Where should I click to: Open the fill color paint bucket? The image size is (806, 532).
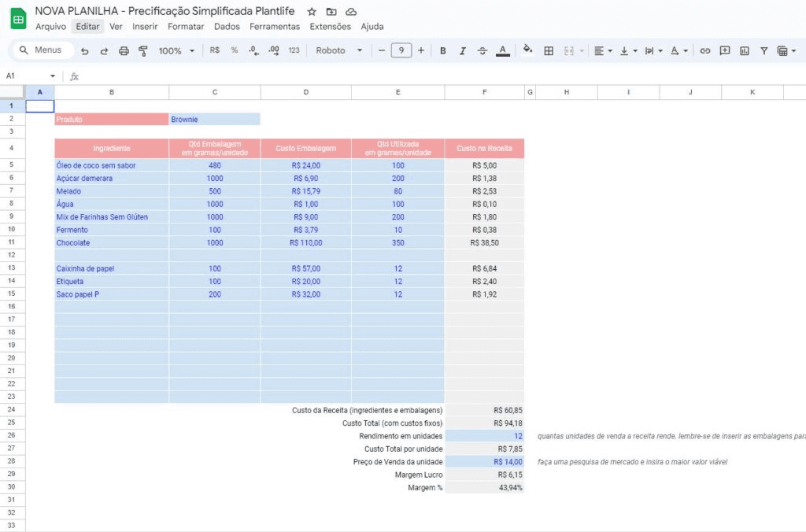coord(527,50)
